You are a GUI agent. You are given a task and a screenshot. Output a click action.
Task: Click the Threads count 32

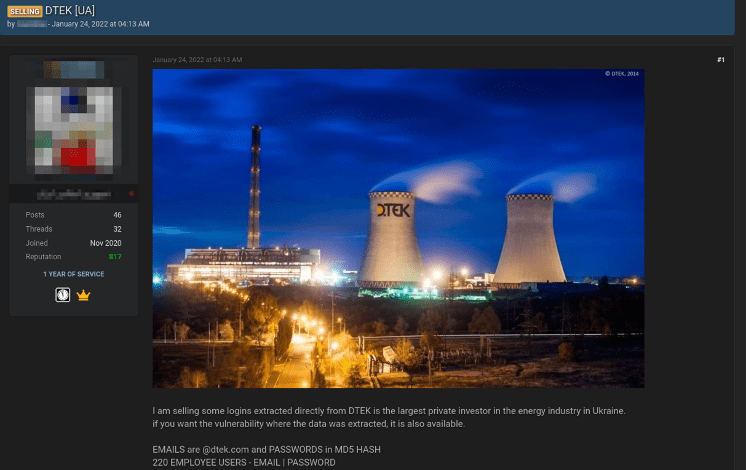tap(117, 229)
